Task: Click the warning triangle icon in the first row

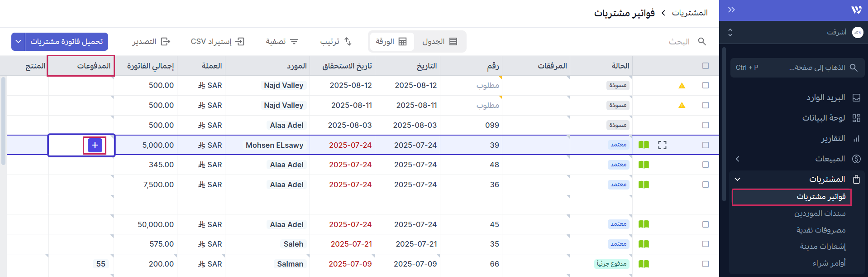Action: (x=682, y=86)
